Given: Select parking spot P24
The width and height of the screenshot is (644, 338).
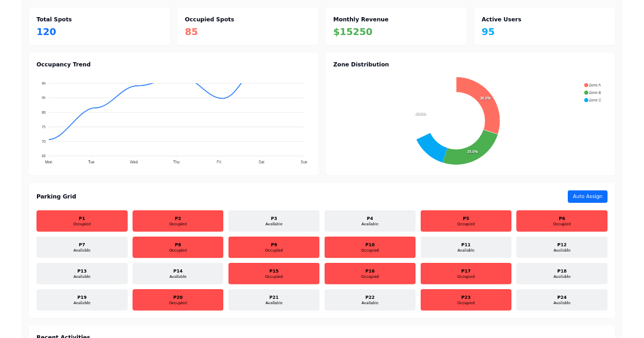Looking at the screenshot, I should [x=561, y=299].
